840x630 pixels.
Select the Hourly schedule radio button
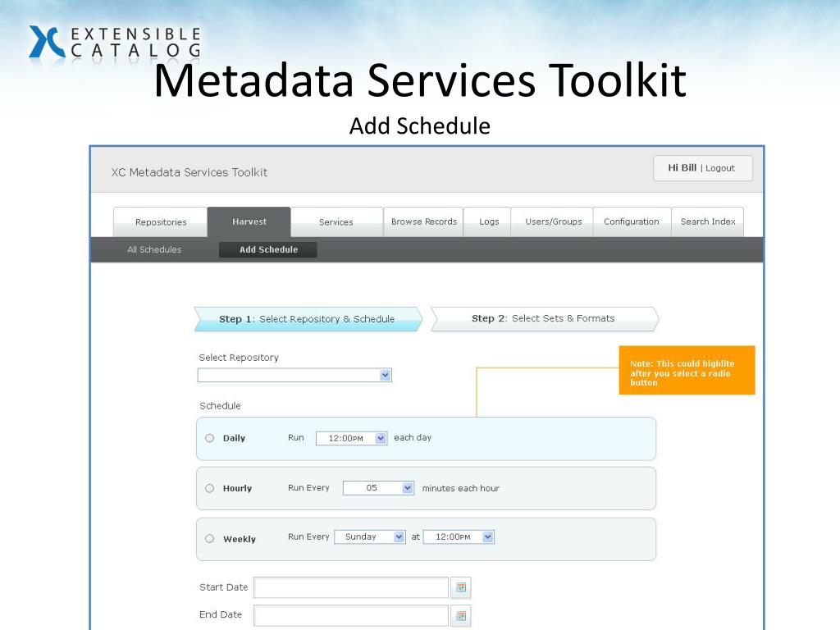[209, 489]
